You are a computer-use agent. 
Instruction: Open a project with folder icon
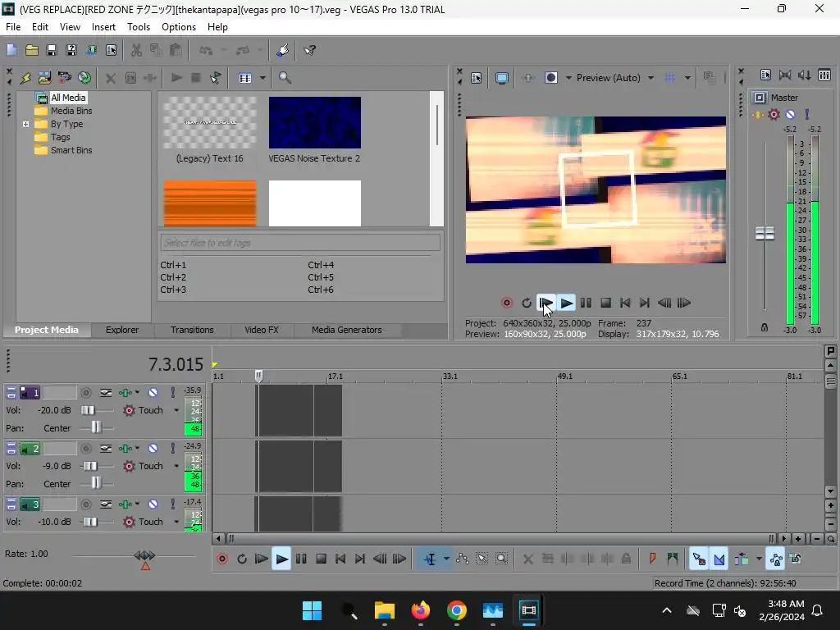32,50
